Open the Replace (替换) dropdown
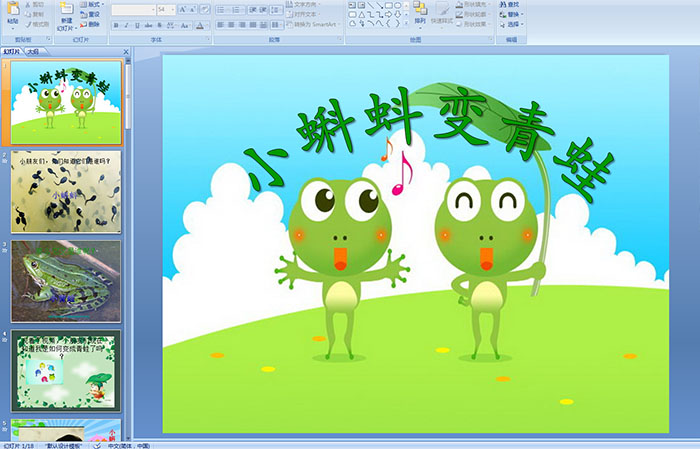The width and height of the screenshot is (700, 449). pyautogui.click(x=512, y=14)
